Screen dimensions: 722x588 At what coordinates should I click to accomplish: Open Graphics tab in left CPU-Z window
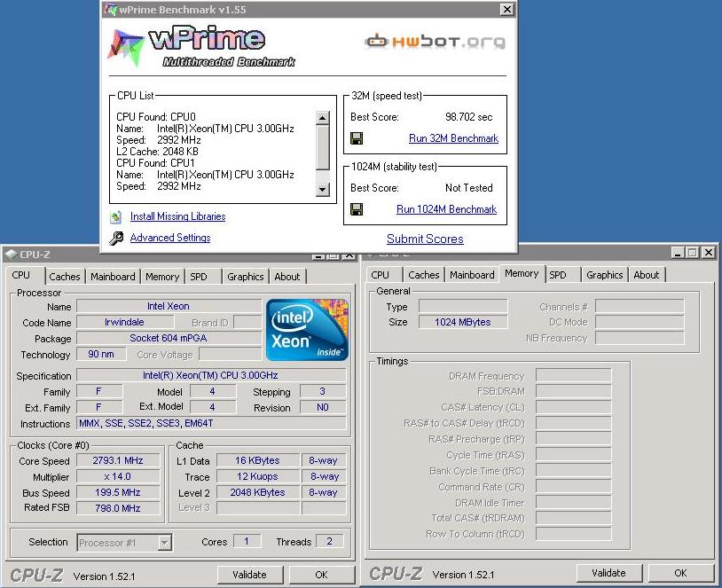tap(246, 277)
